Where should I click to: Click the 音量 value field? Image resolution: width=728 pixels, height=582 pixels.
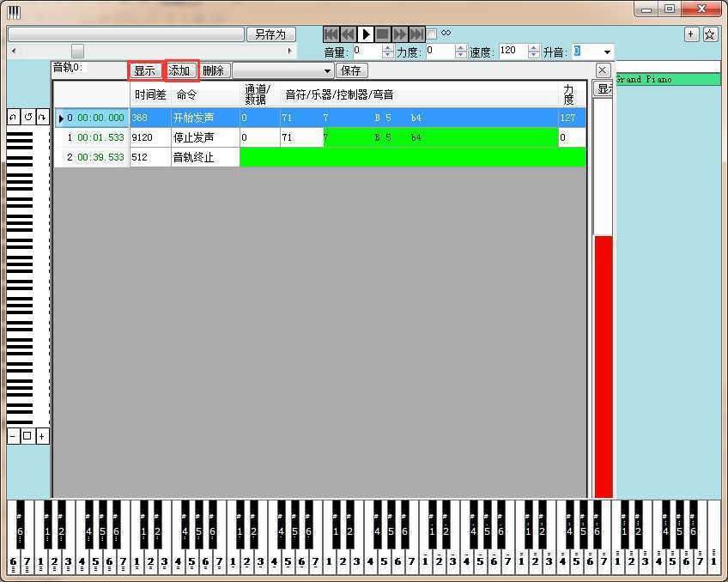point(367,52)
